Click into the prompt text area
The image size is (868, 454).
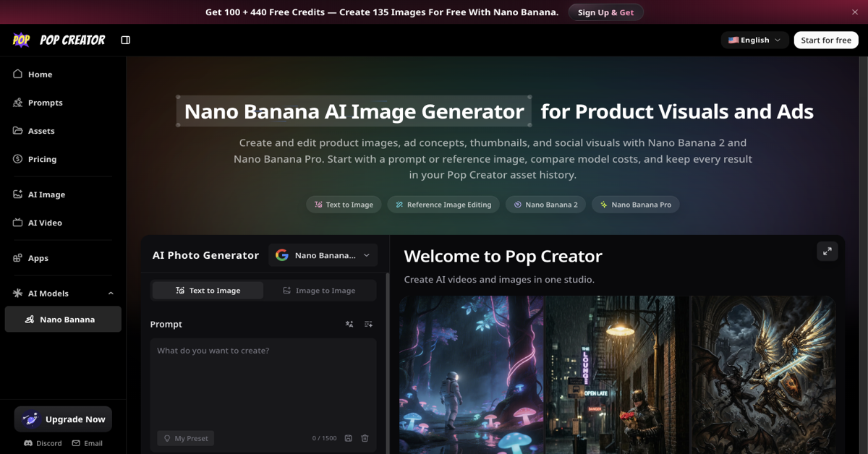coord(263,383)
